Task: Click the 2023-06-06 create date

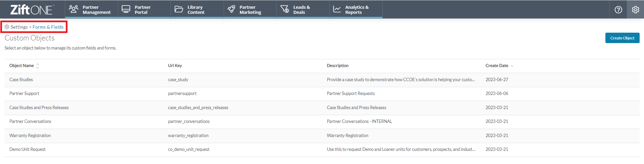Action: (497, 94)
